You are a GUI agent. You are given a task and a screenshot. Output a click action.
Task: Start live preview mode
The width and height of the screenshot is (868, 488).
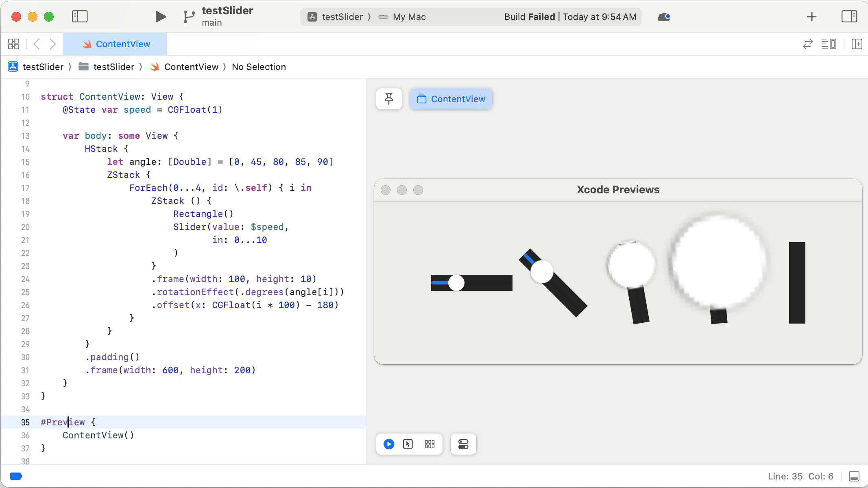[x=389, y=444]
